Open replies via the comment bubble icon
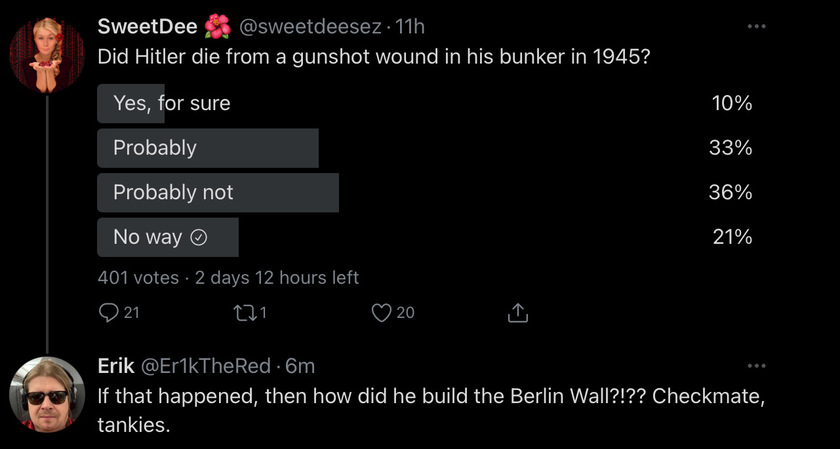Image resolution: width=840 pixels, height=449 pixels. point(109,313)
